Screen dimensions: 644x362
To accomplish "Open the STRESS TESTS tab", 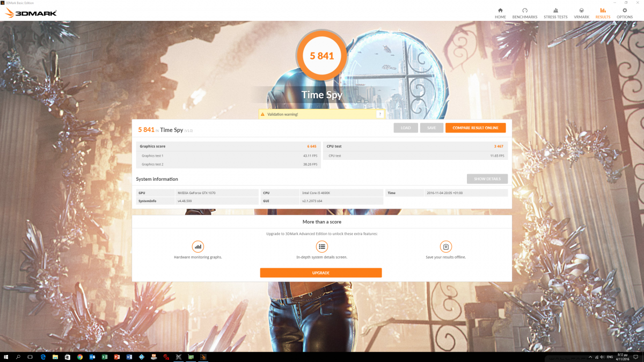I will [555, 13].
